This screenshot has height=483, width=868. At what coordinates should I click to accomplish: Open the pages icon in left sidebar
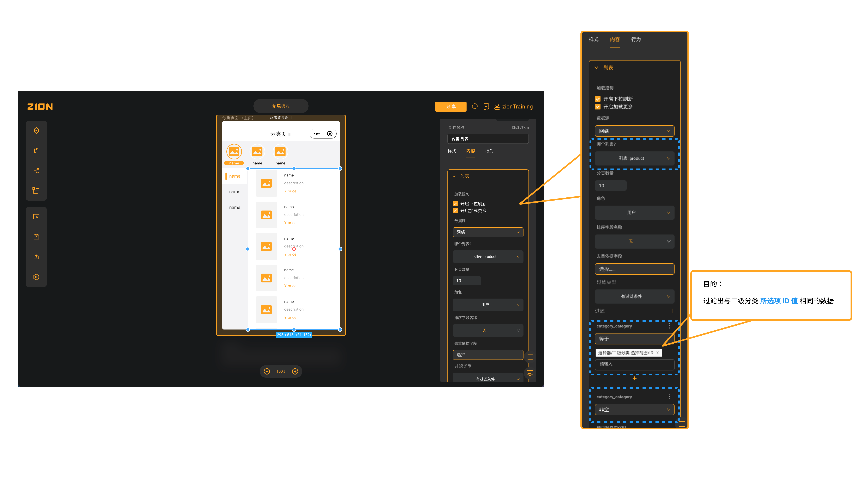point(36,151)
